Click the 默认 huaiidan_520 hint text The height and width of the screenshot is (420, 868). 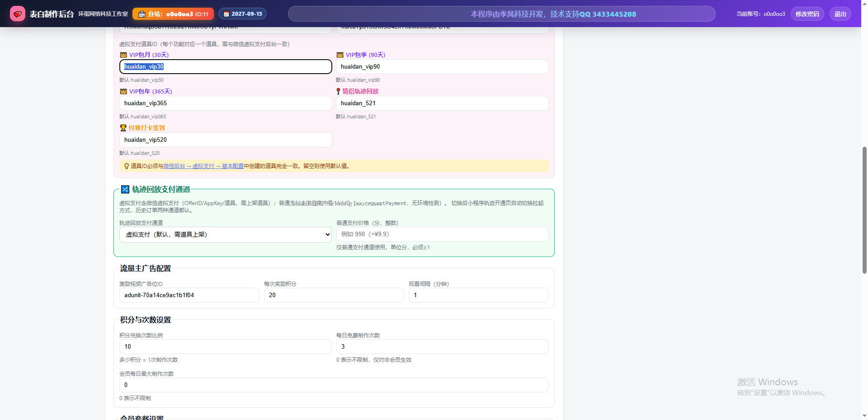tap(140, 153)
